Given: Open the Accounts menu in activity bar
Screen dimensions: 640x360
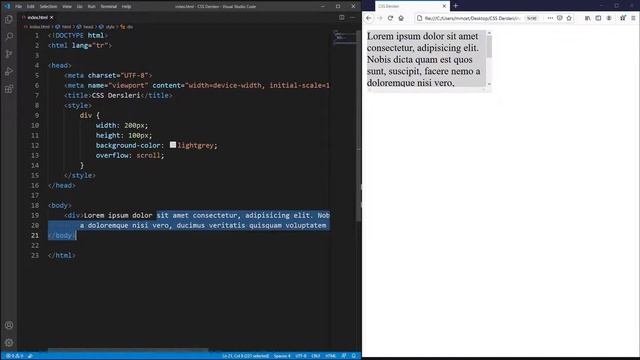Looking at the screenshot, I should point(9,325).
